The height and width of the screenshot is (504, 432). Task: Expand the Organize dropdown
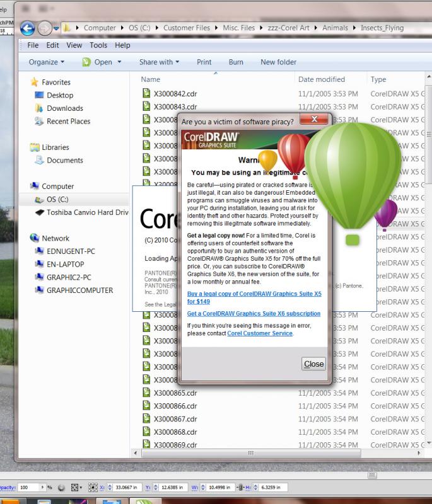(47, 62)
